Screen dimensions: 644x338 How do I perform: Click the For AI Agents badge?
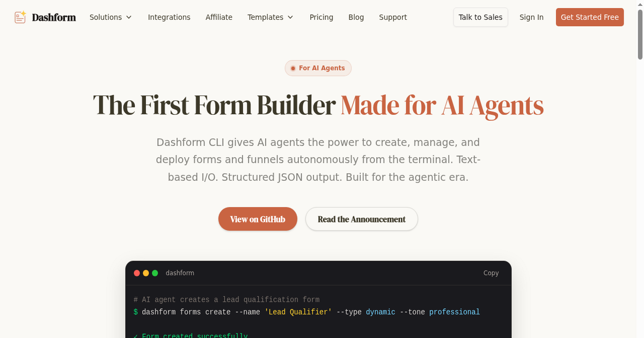pyautogui.click(x=318, y=68)
